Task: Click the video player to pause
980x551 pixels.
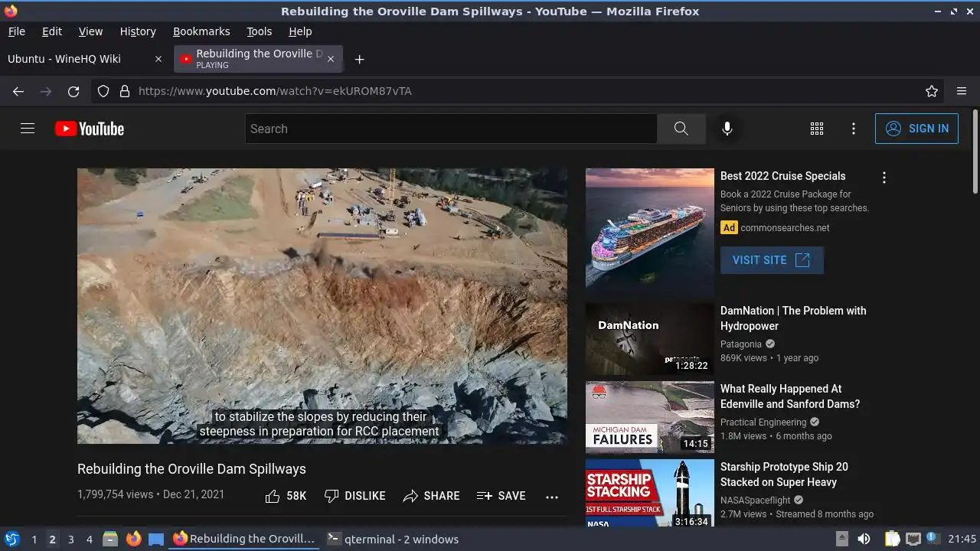Action: [x=322, y=306]
